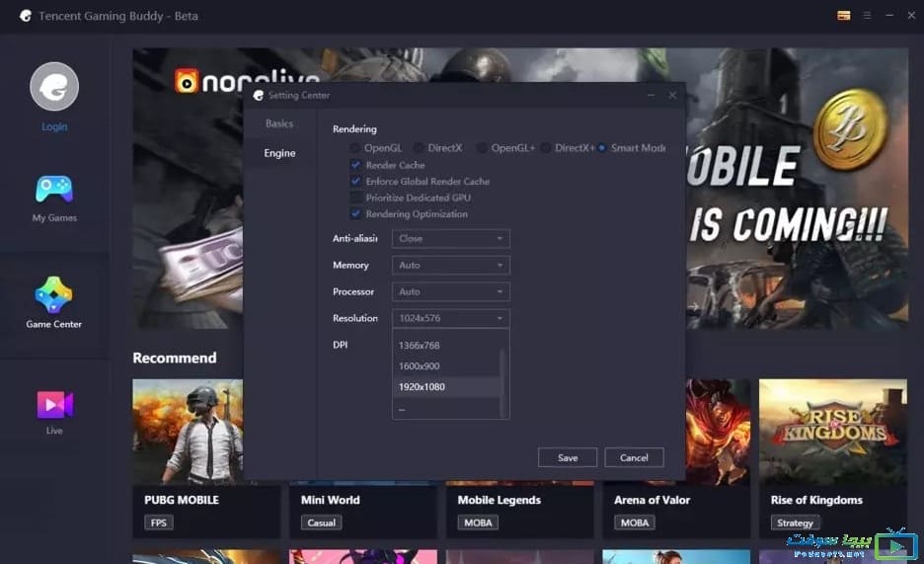Open the hamburger menu in main title bar

click(x=867, y=16)
